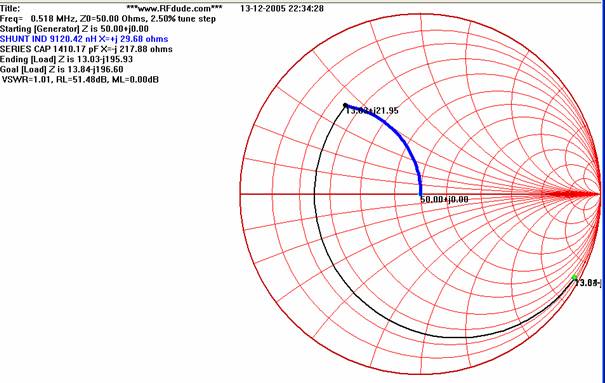Open the www.RFdude.com title text
The height and width of the screenshot is (383, 605).
(174, 8)
